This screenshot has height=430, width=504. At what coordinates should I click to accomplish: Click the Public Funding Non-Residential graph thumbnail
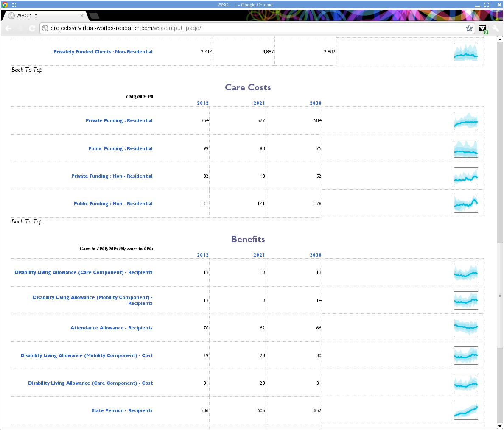(x=466, y=204)
